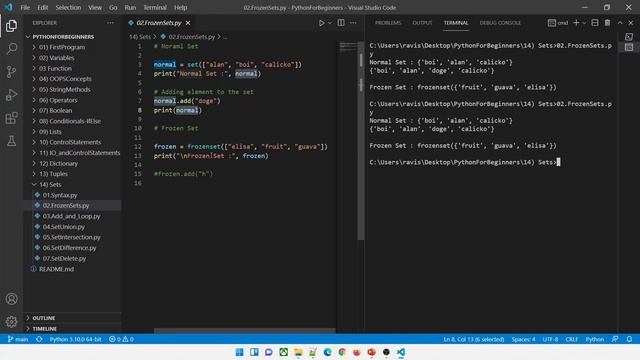Image resolution: width=640 pixels, height=360 pixels.
Task: Open the Xbox app on taskbar
Action: (x=283, y=352)
